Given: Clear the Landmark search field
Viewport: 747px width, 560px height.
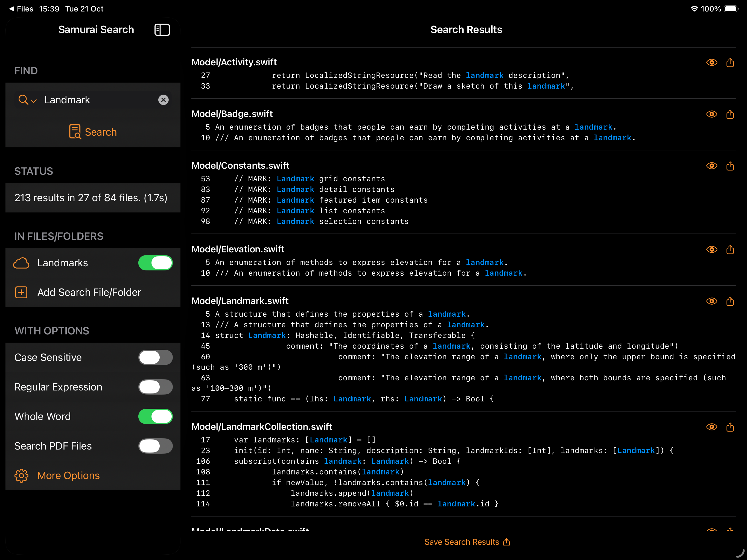Looking at the screenshot, I should click(164, 100).
